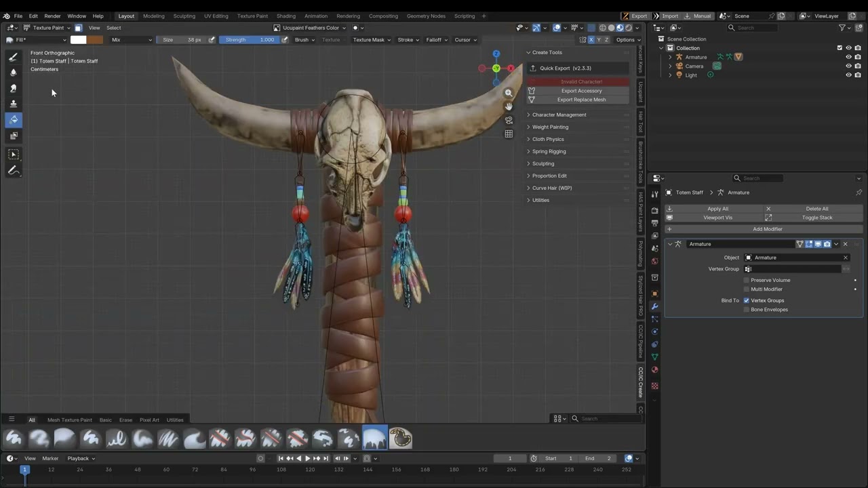Open the Render menu
Image resolution: width=868 pixels, height=488 pixels.
tap(52, 16)
